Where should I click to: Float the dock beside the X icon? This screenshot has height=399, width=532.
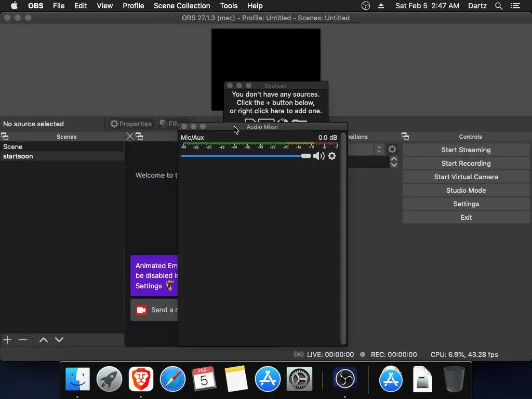coord(139,137)
